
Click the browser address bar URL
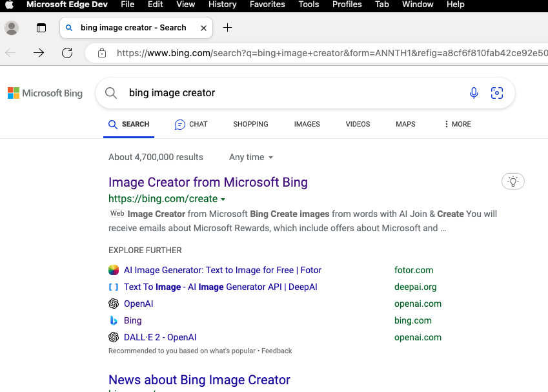coord(332,53)
